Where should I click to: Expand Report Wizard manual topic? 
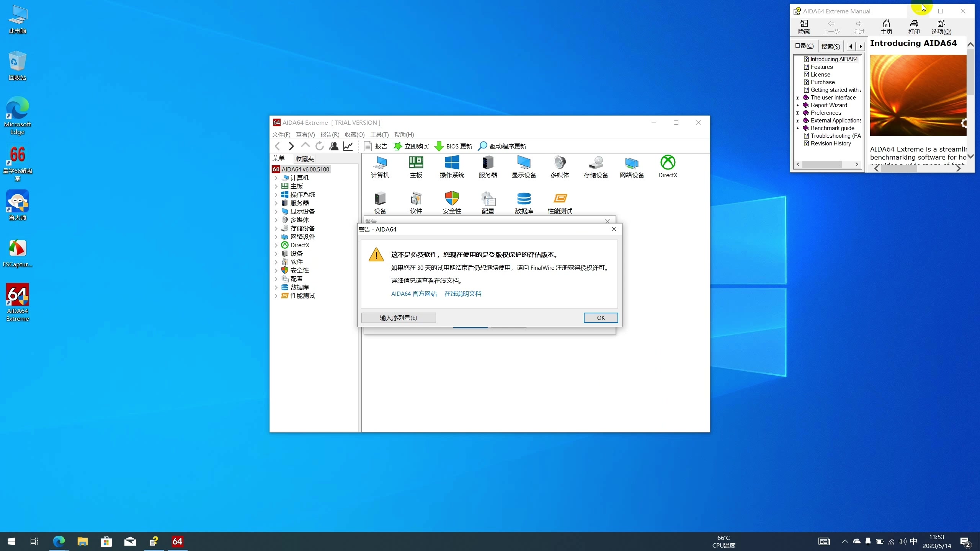point(798,105)
